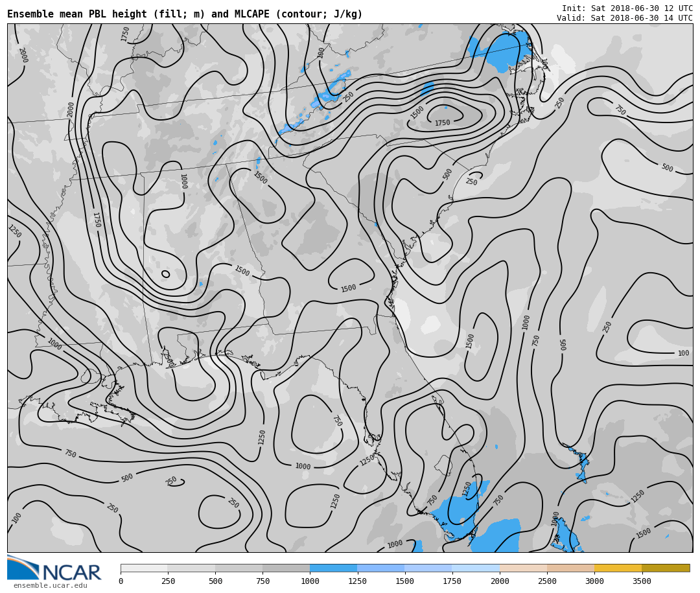This screenshot has height=593, width=700.
Task: Click the 2000 tick label on colorbar
Action: 499,581
